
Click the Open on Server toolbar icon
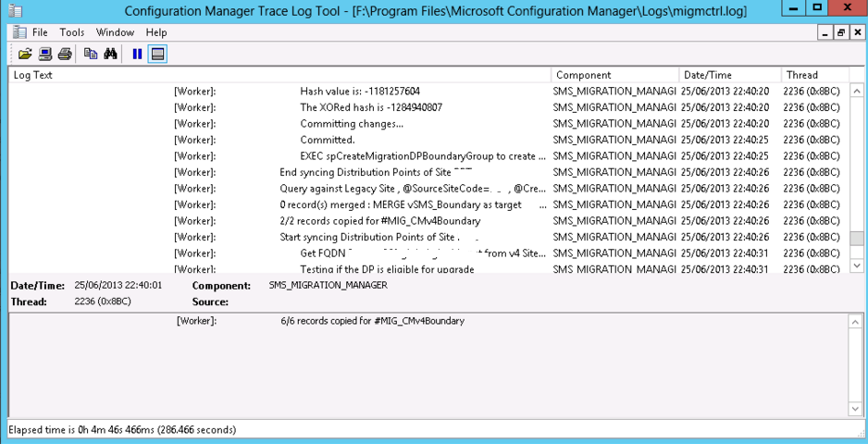coord(45,55)
